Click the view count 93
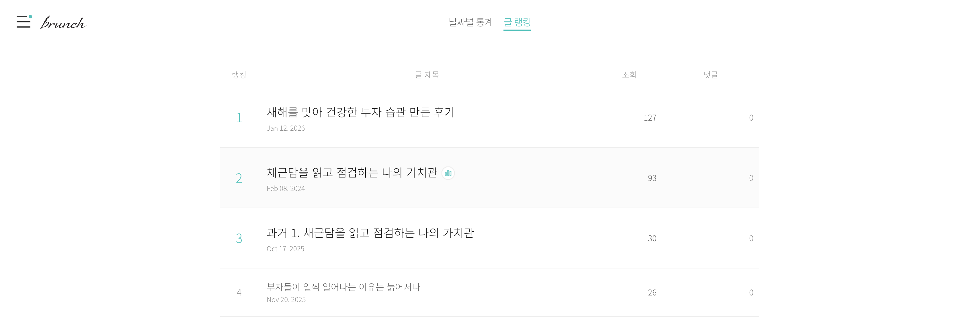 [x=652, y=178]
